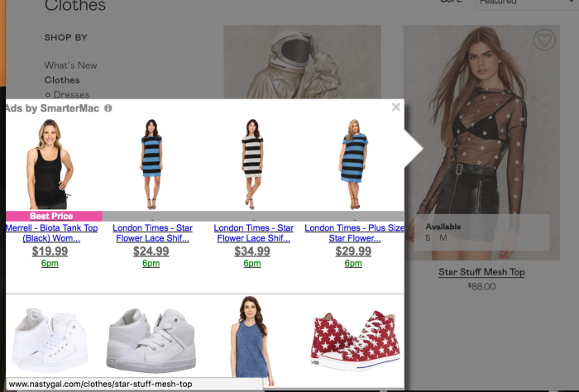Click the grey single high-top sneaker image

151,341
